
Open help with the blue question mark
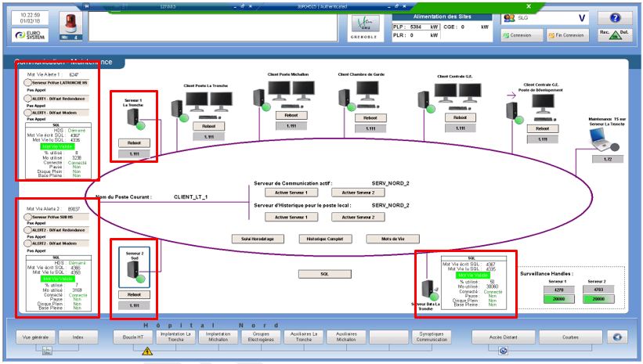pos(614,17)
